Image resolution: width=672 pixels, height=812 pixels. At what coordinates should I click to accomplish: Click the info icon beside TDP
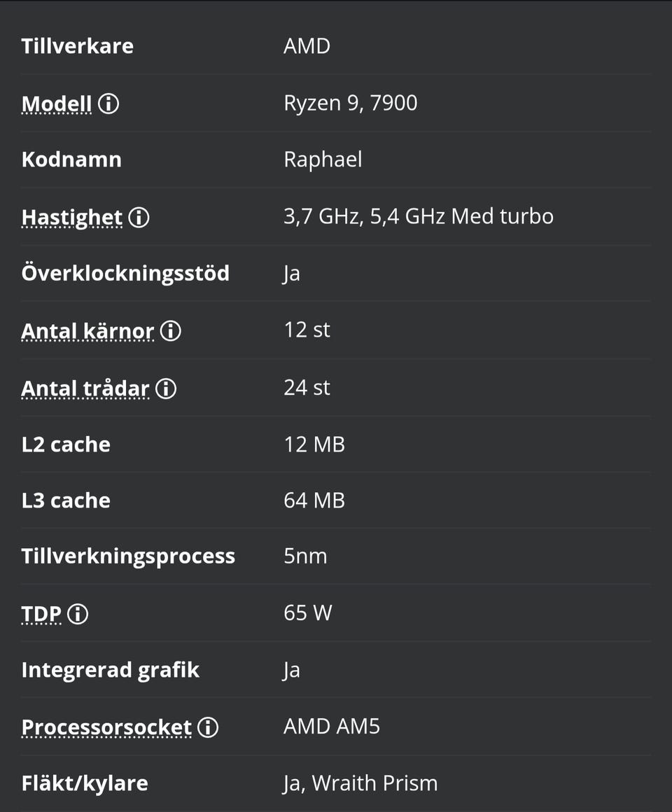click(x=78, y=614)
